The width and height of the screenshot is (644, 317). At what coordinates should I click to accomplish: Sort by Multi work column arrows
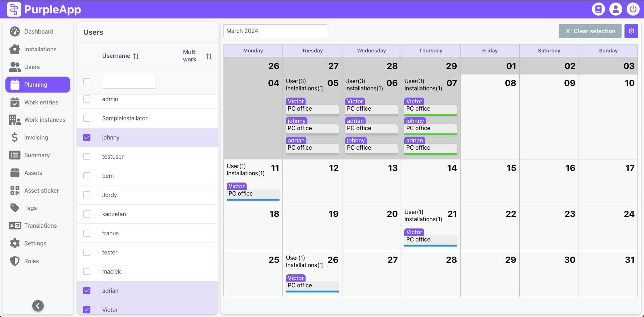209,56
